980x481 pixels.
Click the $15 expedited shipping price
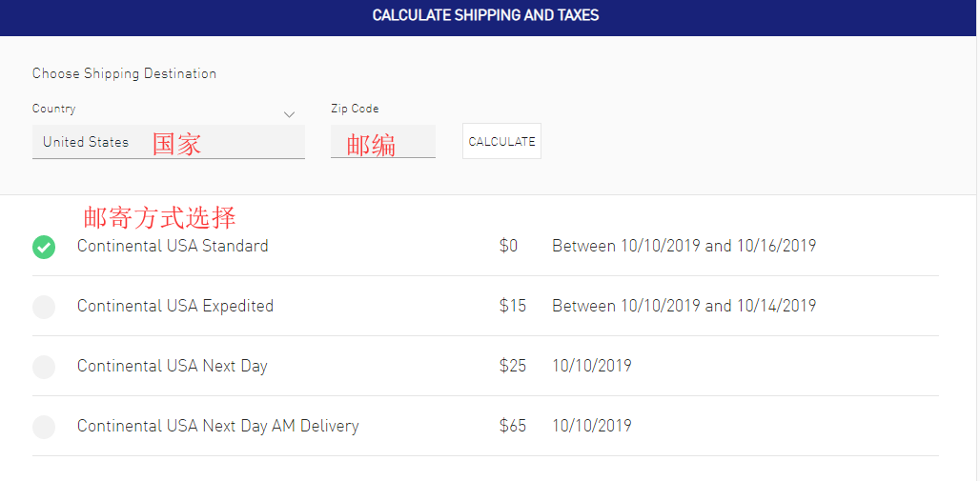[x=512, y=306]
